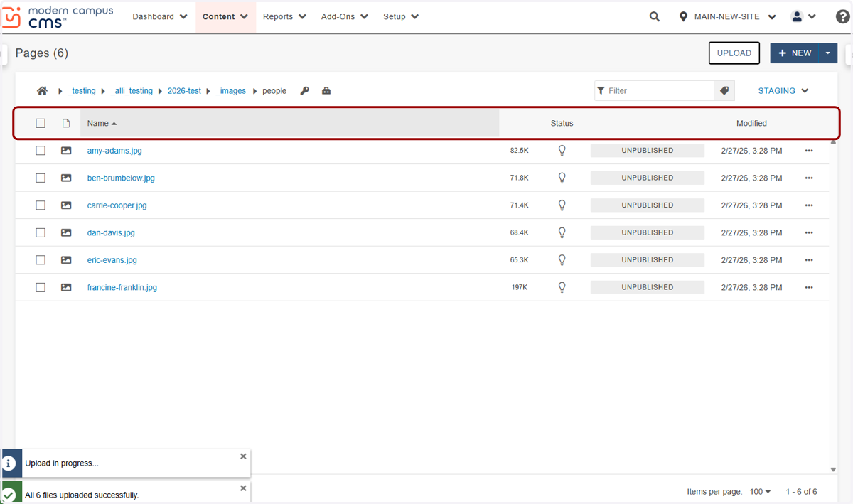The image size is (853, 504).
Task: Navigate to _alli_testing breadcrumb folder
Action: [x=132, y=91]
